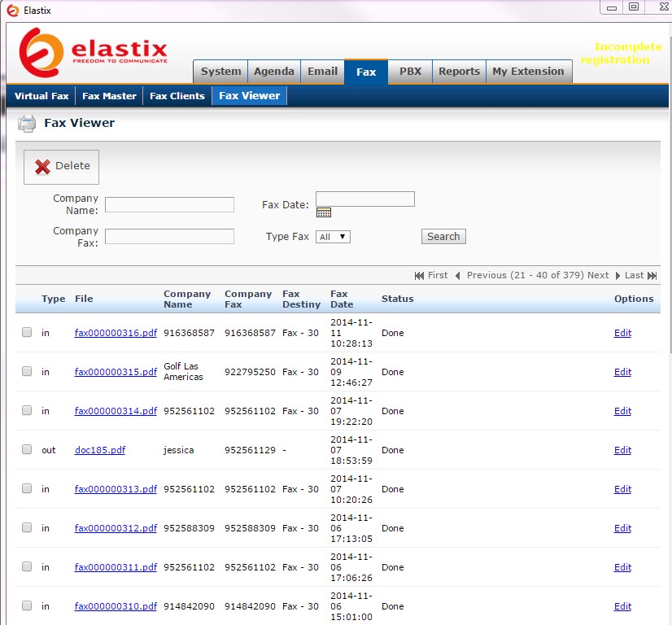This screenshot has height=625, width=672.
Task: Focus the Company Name input field
Action: coord(169,204)
